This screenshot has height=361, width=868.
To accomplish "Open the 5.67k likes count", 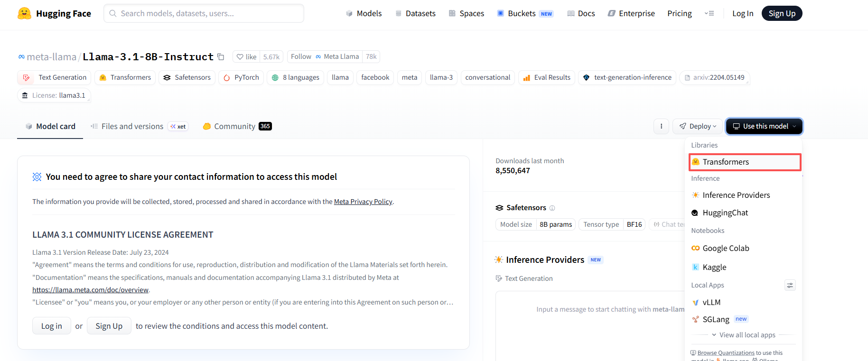I will (271, 57).
